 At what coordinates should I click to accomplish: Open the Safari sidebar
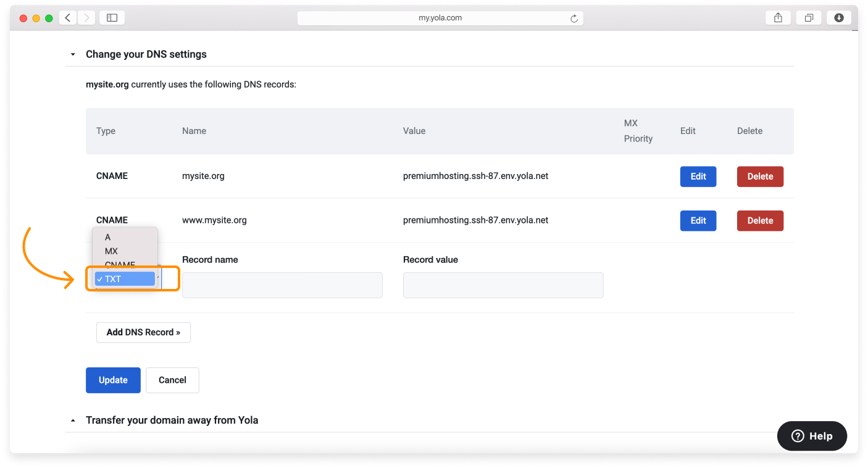coord(112,17)
